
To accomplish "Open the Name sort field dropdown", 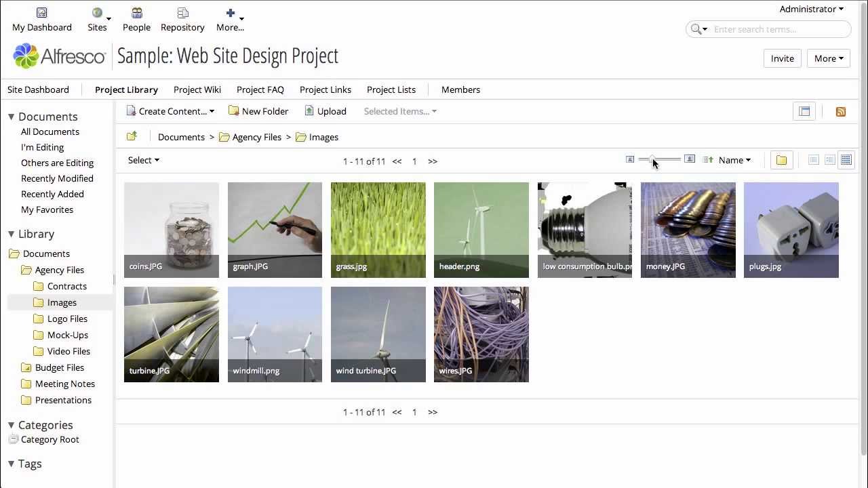I will (x=734, y=161).
